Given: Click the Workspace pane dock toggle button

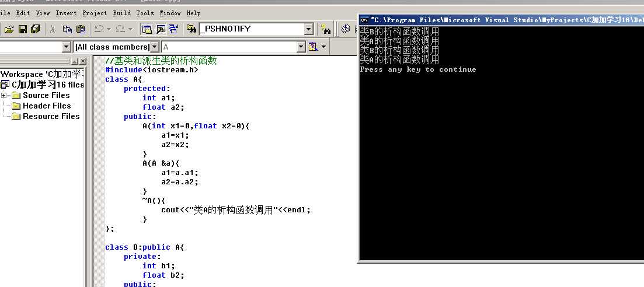Looking at the screenshot, I should coord(74,61).
